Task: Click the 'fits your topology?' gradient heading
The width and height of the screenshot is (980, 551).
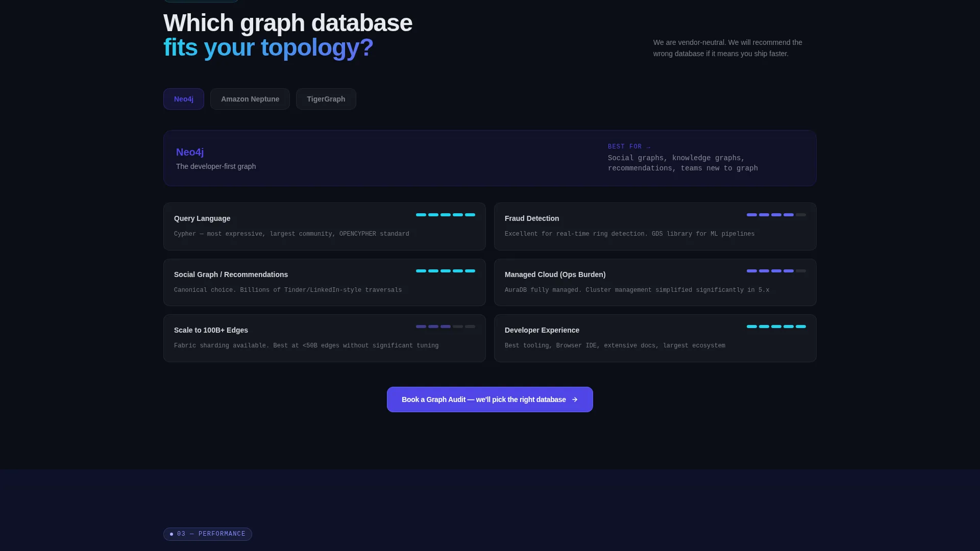Action: pos(268,47)
